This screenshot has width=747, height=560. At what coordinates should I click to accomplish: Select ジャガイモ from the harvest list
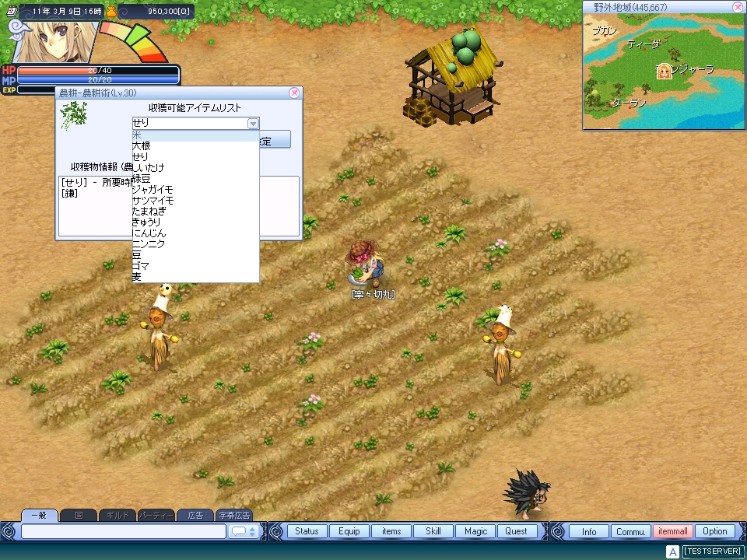(153, 190)
